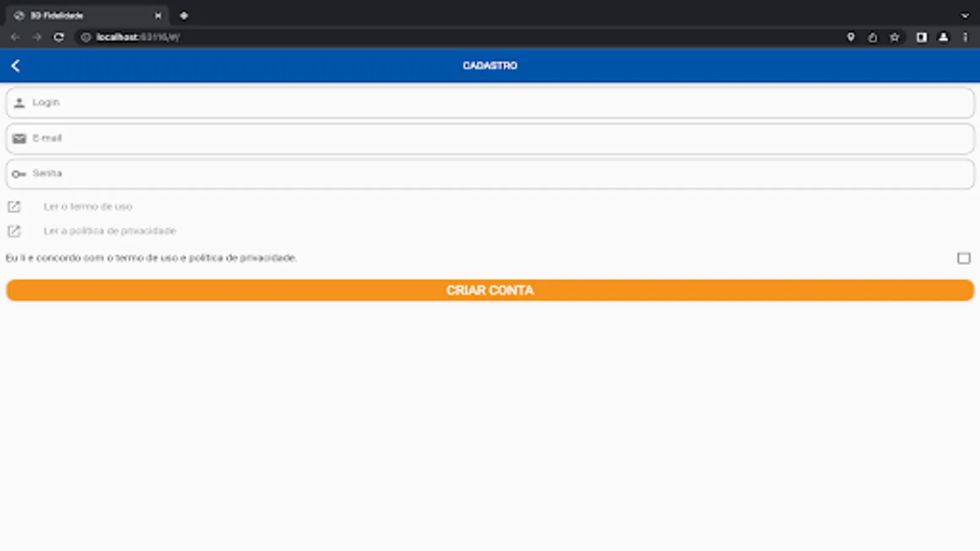The width and height of the screenshot is (980, 551).
Task: Check the agree to terms checkbox
Action: [x=963, y=258]
